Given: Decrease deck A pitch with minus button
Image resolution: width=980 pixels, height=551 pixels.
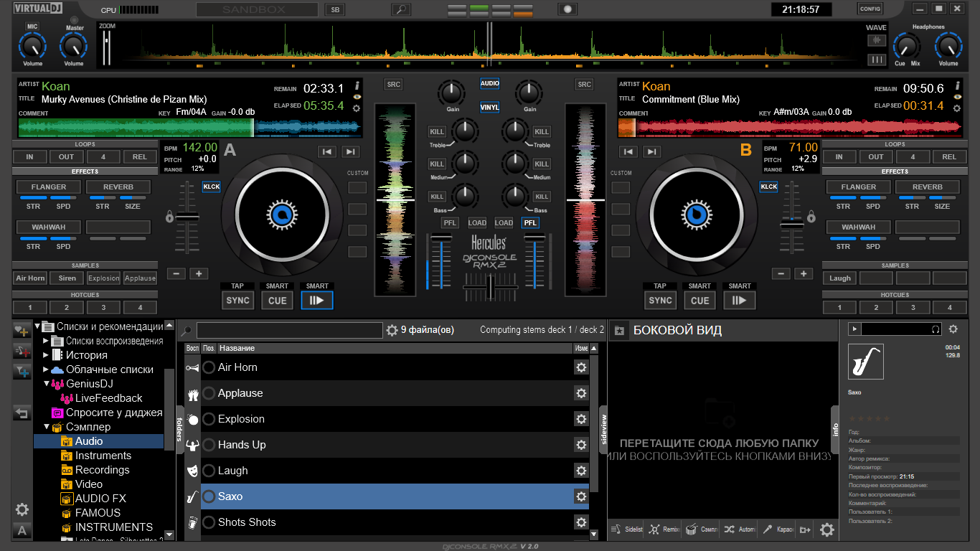Looking at the screenshot, I should coord(176,273).
